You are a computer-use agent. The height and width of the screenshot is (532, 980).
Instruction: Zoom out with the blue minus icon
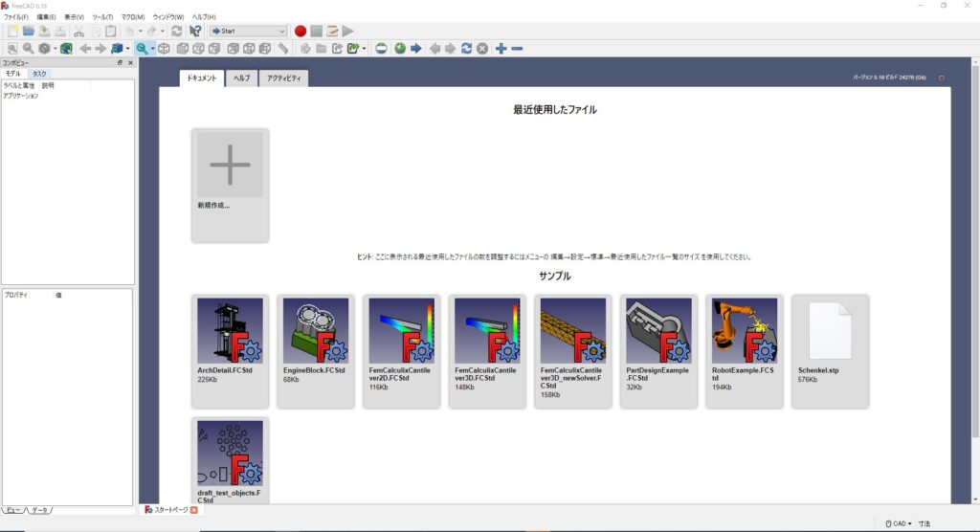(x=517, y=49)
